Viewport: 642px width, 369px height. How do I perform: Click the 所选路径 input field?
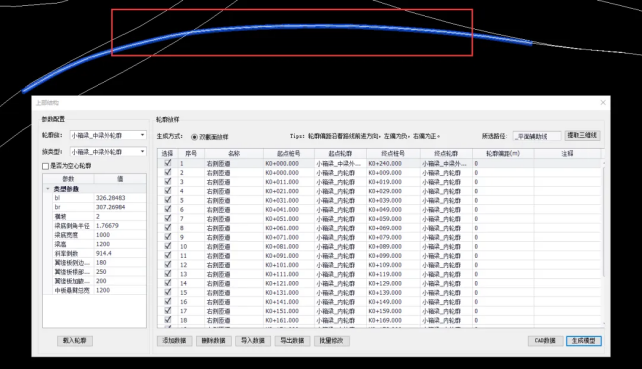(x=537, y=136)
